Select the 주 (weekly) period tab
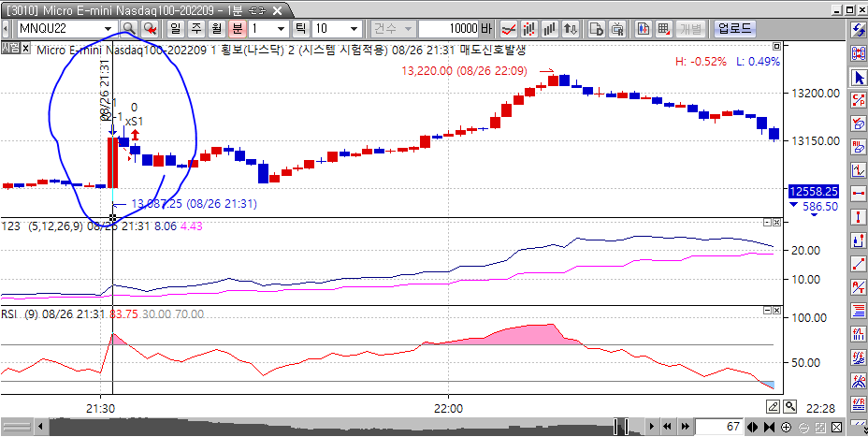 (198, 28)
